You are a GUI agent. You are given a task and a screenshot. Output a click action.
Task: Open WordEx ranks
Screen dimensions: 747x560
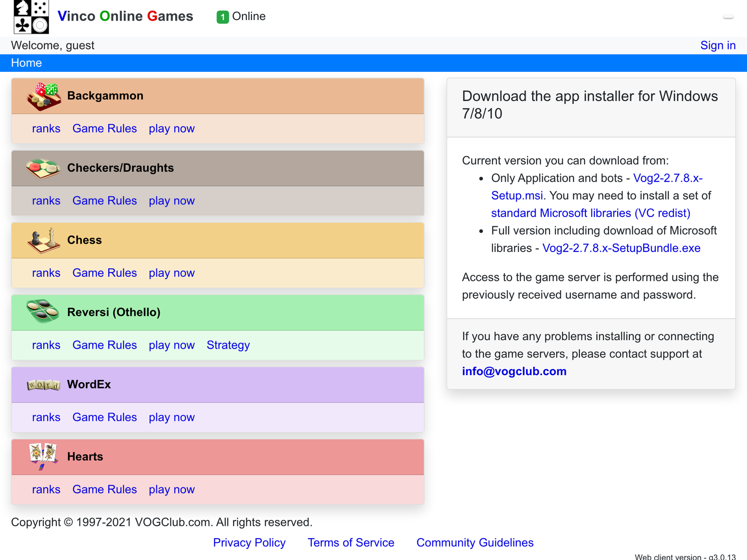(46, 417)
